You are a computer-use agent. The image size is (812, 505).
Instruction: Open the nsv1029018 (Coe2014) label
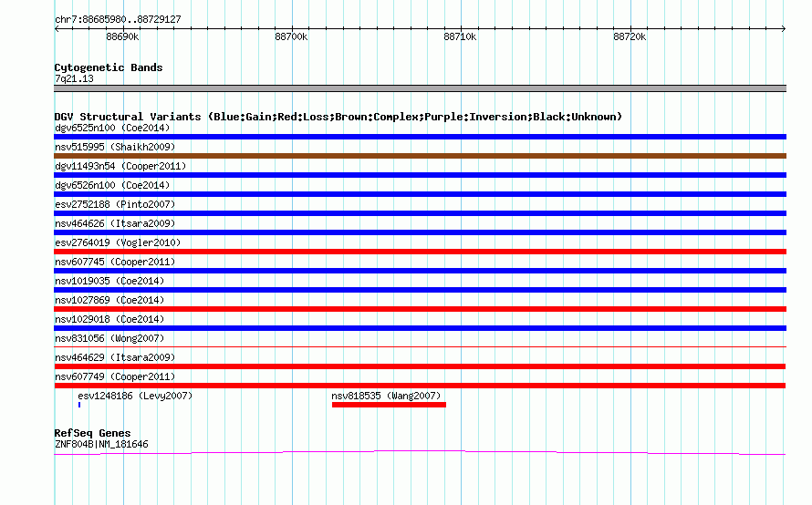[109, 319]
